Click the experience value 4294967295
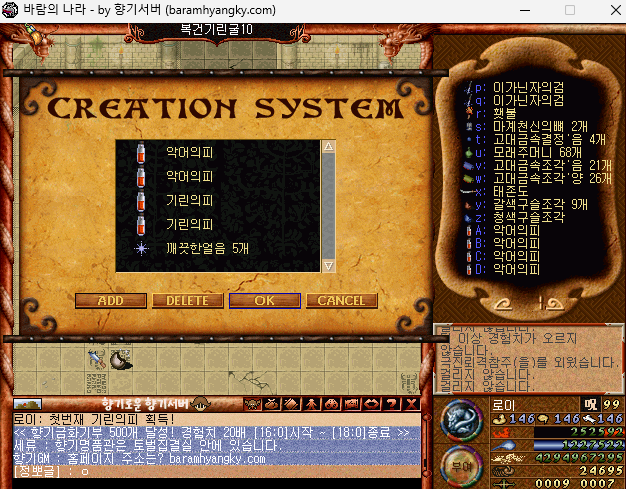The width and height of the screenshot is (626, 489). [579, 457]
